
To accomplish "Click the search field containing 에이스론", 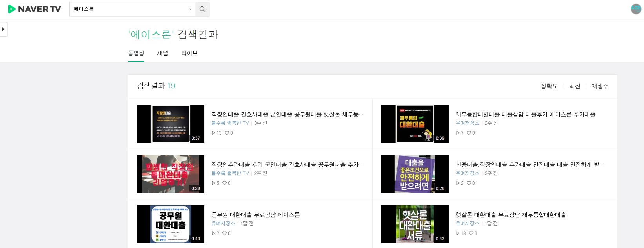I will (129, 9).
